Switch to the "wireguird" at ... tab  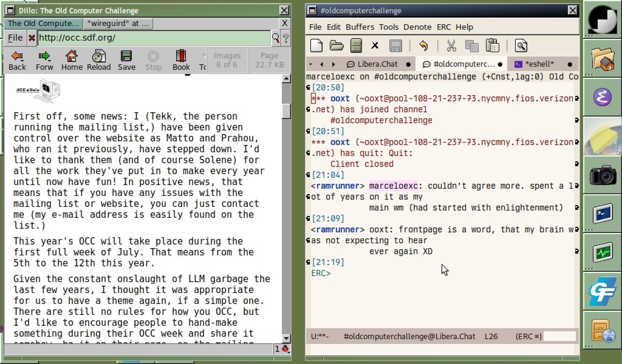[118, 23]
